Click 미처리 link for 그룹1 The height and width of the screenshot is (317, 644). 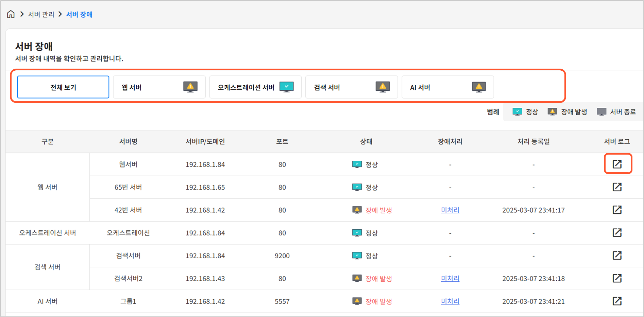[450, 301]
